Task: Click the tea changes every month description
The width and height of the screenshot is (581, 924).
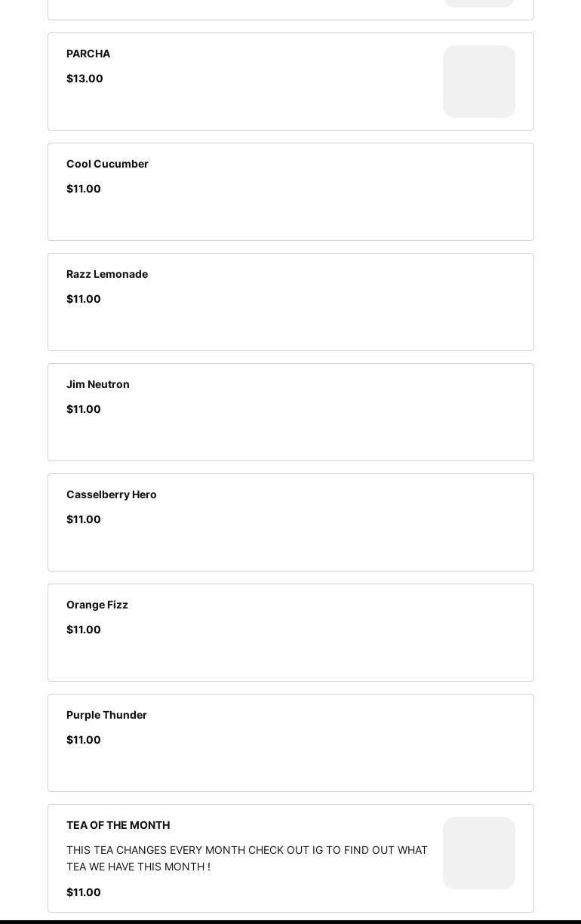Action: [247, 858]
